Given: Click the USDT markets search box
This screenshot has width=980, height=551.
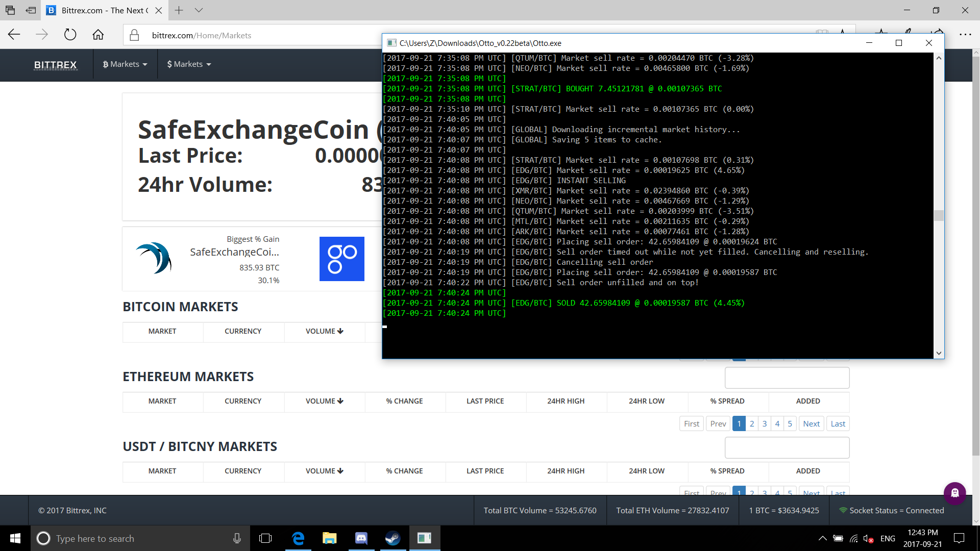Looking at the screenshot, I should pos(787,448).
